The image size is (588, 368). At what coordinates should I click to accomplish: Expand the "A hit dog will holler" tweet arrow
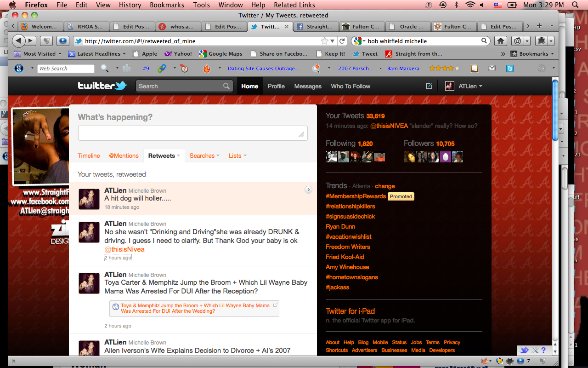(309, 190)
